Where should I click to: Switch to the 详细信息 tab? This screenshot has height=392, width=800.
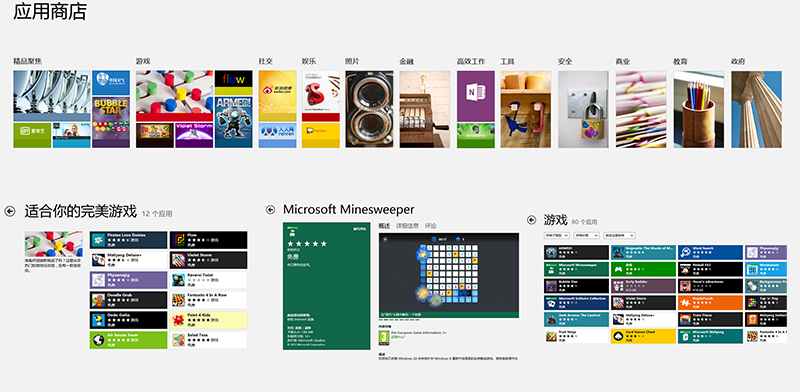click(x=407, y=226)
